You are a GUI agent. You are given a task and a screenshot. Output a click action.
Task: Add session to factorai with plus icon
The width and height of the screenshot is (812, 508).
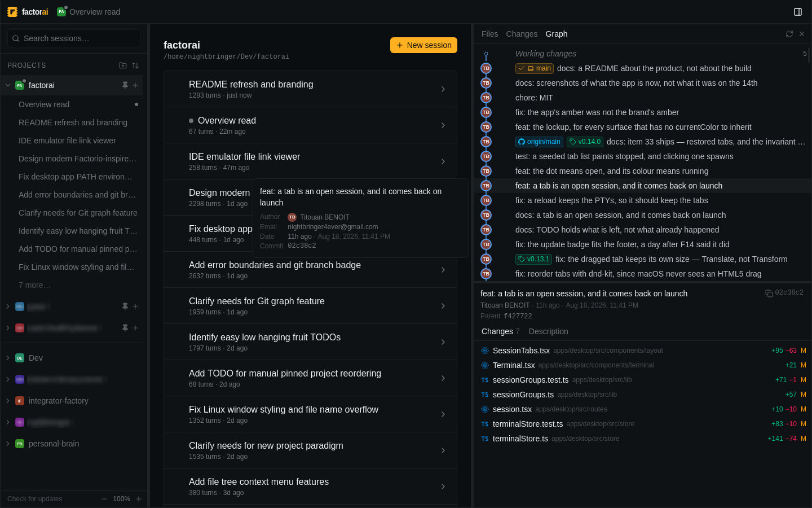coord(135,85)
